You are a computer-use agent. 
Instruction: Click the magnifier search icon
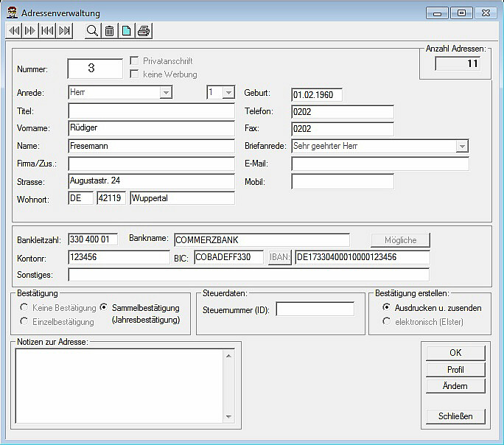tap(92, 30)
